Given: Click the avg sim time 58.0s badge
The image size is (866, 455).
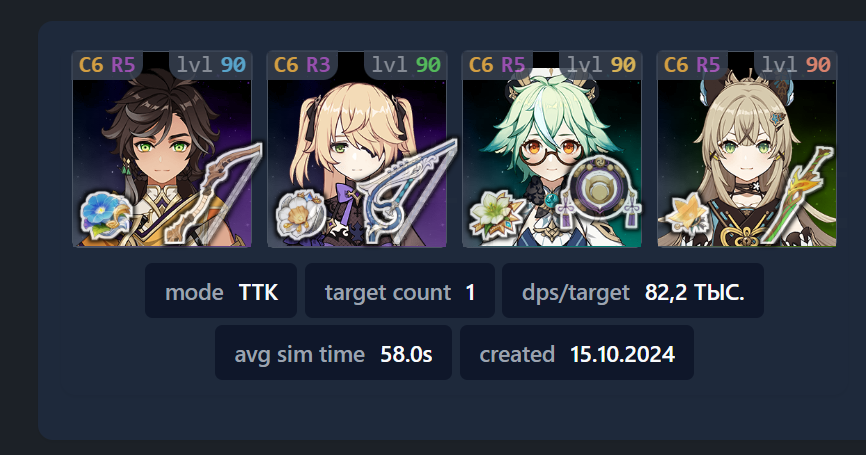Looking at the screenshot, I should [333, 353].
